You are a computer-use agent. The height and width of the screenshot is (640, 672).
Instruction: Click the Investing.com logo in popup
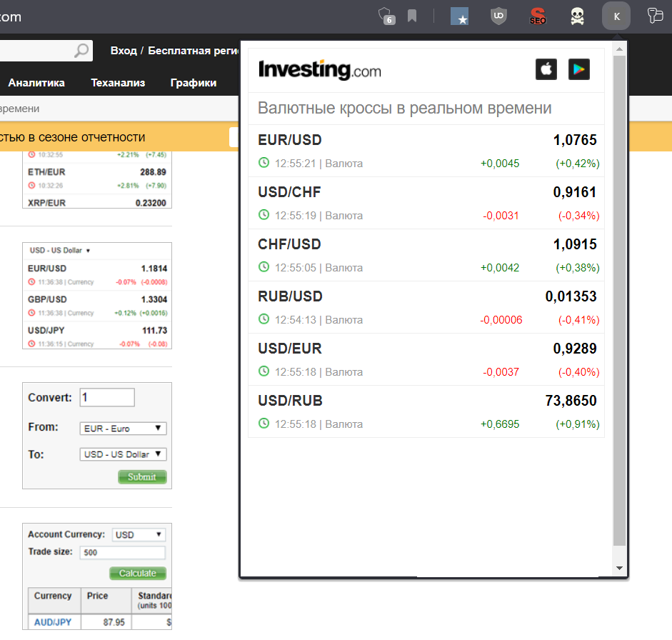320,69
